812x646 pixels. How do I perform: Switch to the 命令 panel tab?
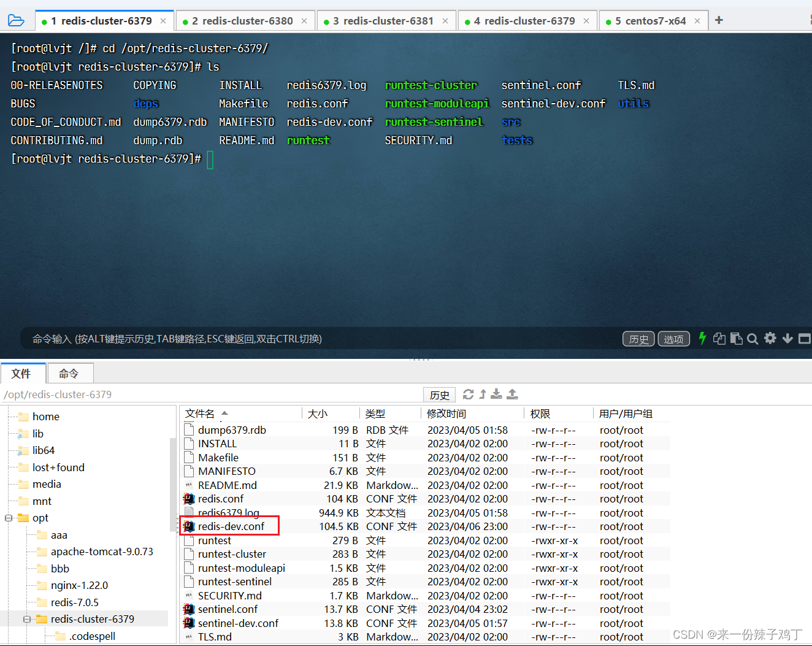[x=69, y=374]
